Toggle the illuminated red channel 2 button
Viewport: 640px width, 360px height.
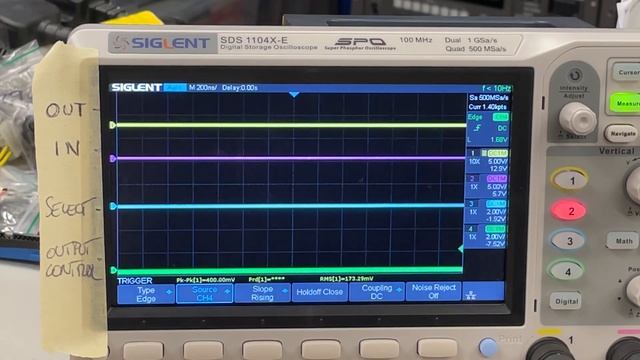click(x=569, y=210)
